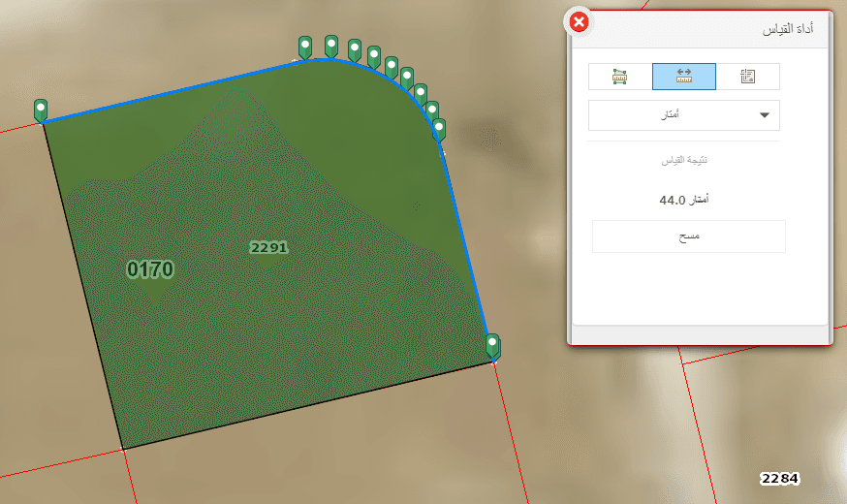Click the bottom-right green pin marker
The image size is (847, 504).
click(x=492, y=346)
